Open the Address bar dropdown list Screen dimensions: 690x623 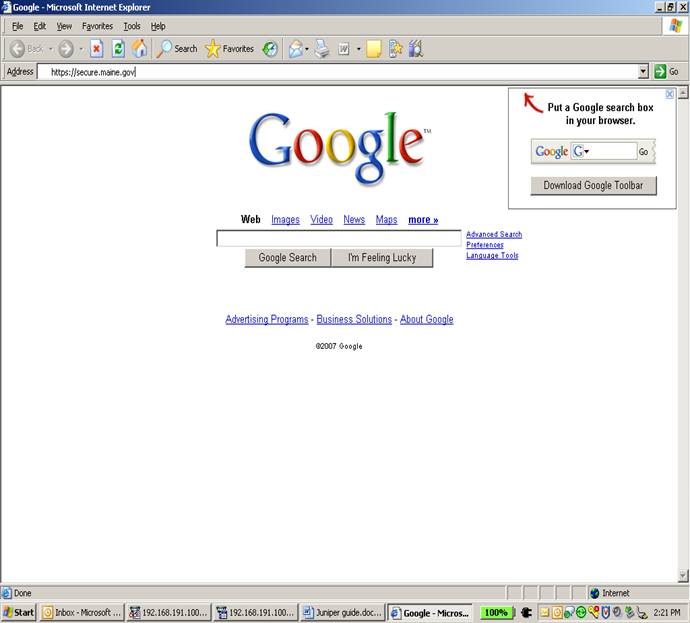coord(643,71)
